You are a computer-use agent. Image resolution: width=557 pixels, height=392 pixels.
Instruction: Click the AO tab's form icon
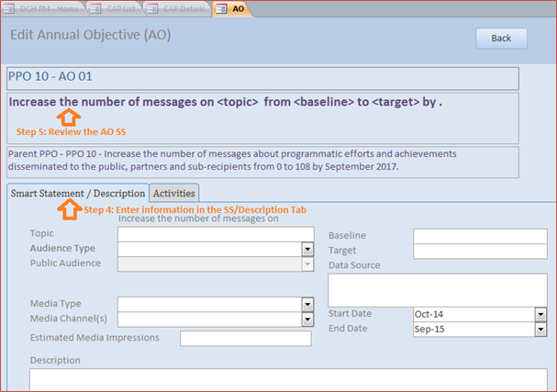(223, 8)
